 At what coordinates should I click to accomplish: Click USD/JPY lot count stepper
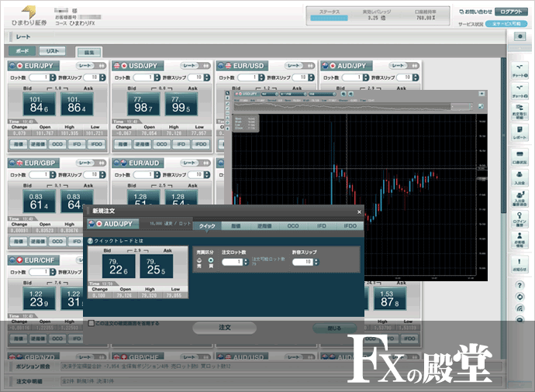157,77
